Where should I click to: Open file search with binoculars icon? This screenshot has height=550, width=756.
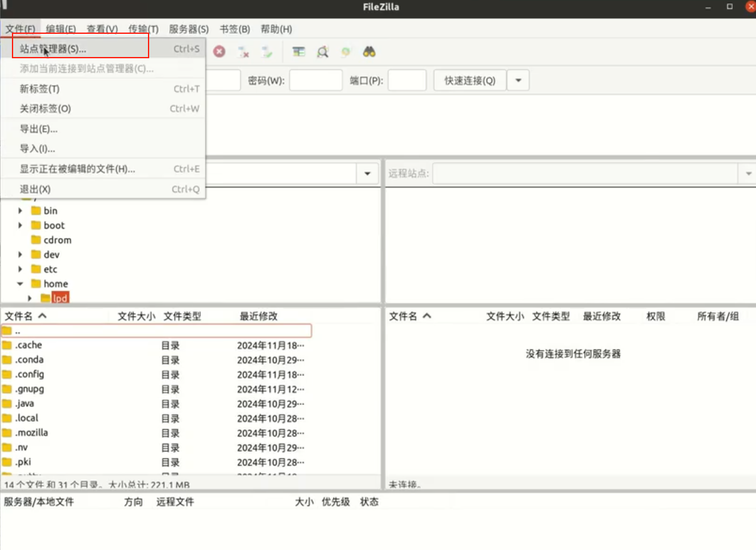click(x=369, y=52)
